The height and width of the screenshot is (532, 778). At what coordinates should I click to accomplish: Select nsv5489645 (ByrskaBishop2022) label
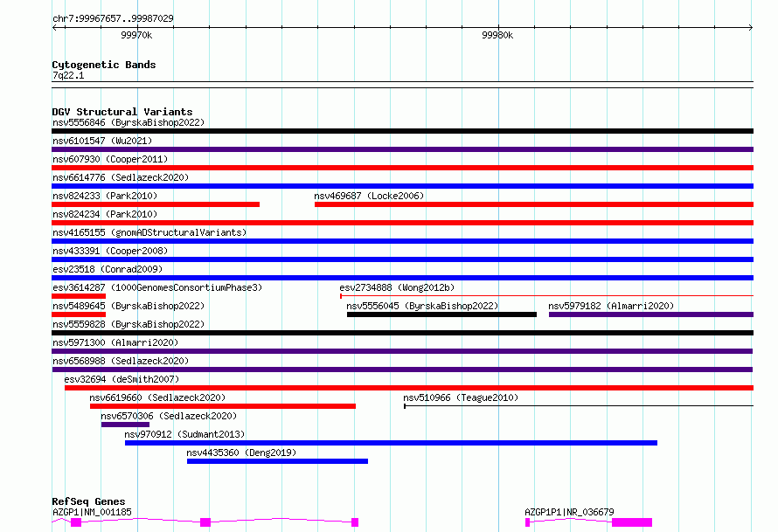point(129,306)
